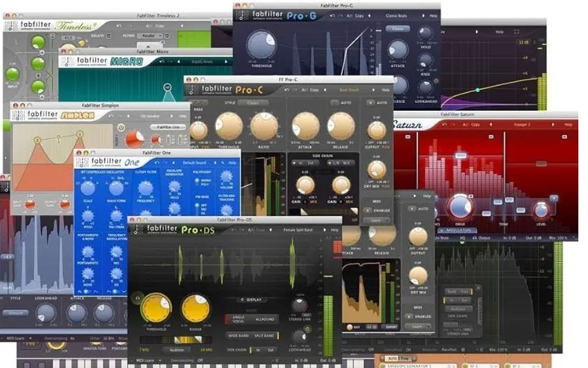Click the Pro-G Hold knob
This screenshot has height=368, width=588.
coord(425,34)
